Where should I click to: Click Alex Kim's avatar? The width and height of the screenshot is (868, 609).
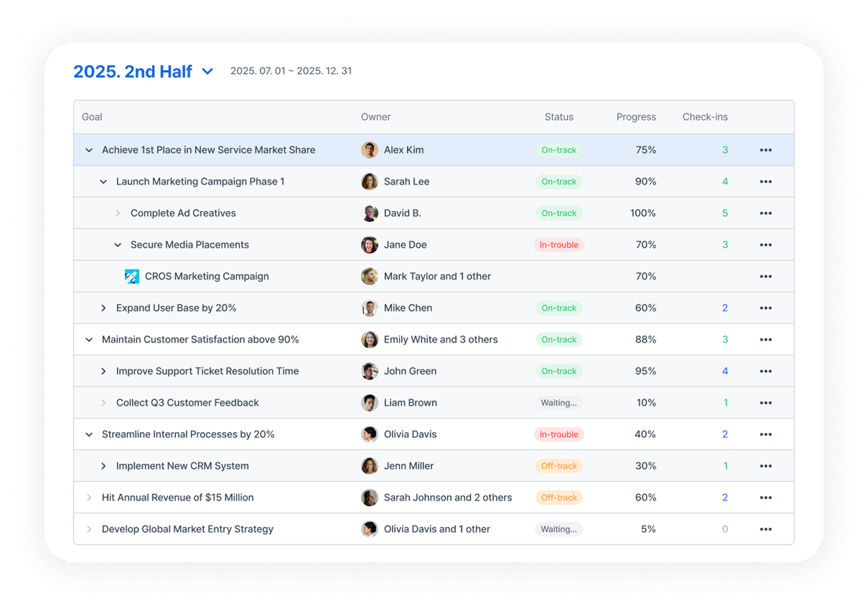[x=369, y=150]
